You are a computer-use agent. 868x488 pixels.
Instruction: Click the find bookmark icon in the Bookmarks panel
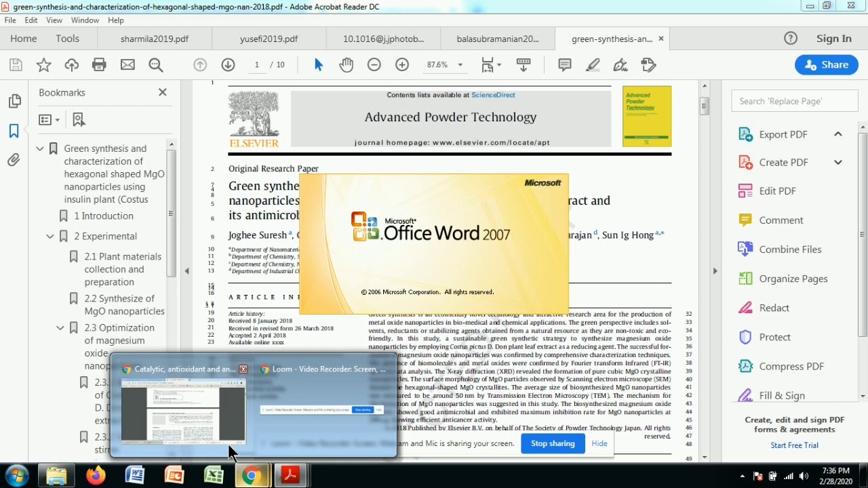[79, 120]
